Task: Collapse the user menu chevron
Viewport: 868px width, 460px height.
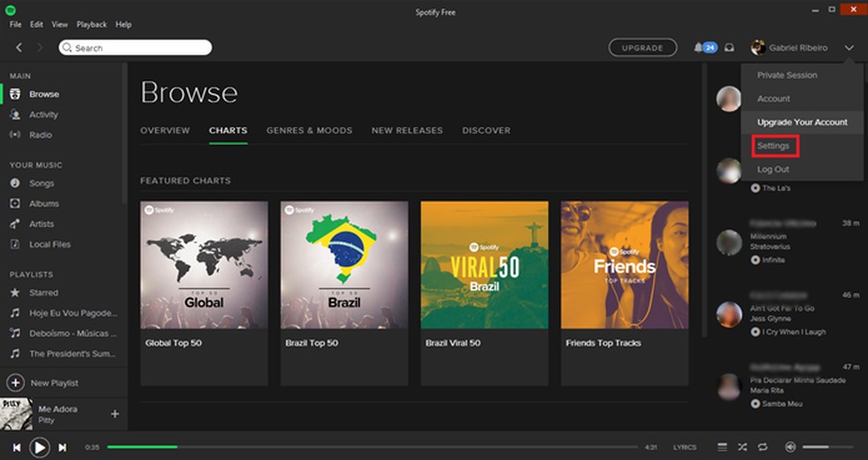Action: click(849, 48)
